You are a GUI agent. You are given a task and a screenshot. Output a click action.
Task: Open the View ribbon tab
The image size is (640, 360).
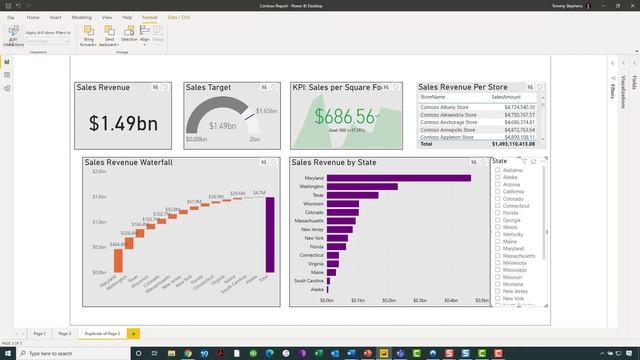[x=107, y=18]
